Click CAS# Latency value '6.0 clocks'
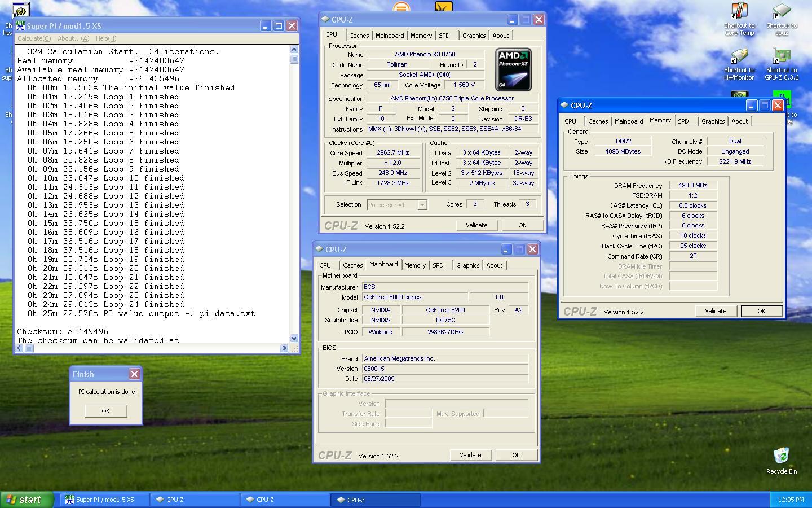 (x=693, y=206)
